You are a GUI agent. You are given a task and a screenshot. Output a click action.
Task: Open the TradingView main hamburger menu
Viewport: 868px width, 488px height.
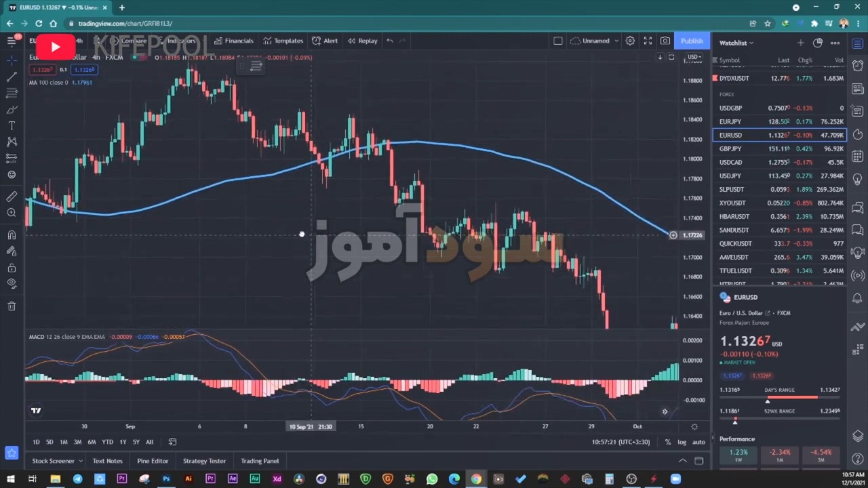tap(12, 41)
